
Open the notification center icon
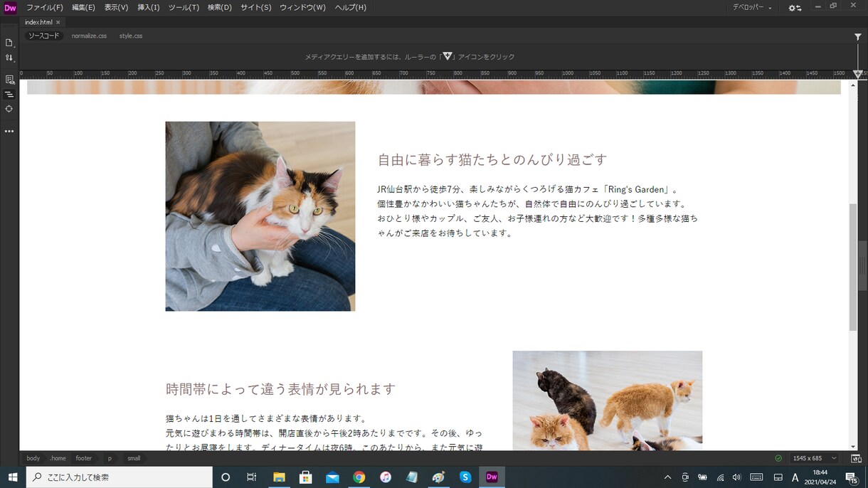pyautogui.click(x=851, y=477)
